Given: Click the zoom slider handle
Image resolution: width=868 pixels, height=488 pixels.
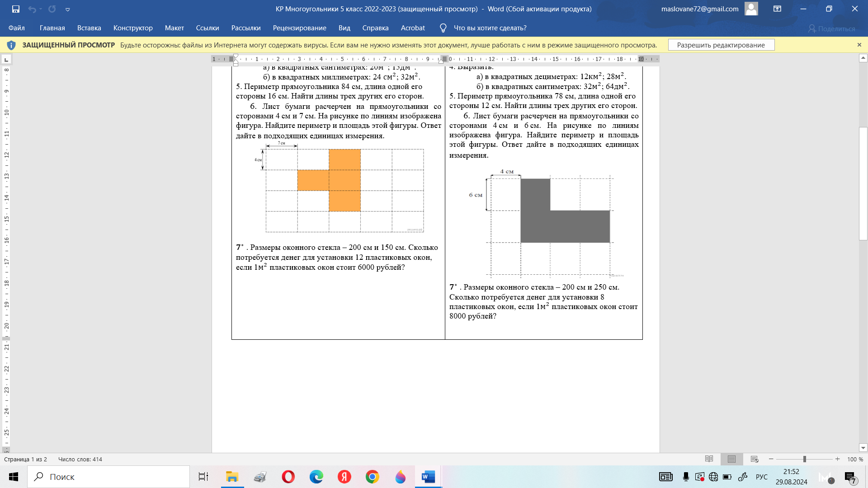Looking at the screenshot, I should click(804, 459).
